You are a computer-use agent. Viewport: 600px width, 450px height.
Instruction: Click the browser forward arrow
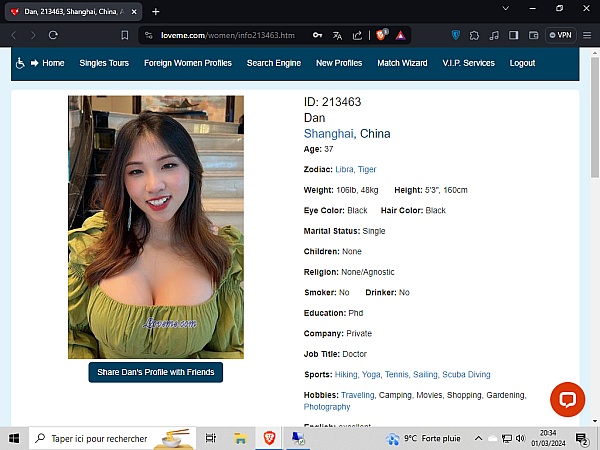click(33, 35)
